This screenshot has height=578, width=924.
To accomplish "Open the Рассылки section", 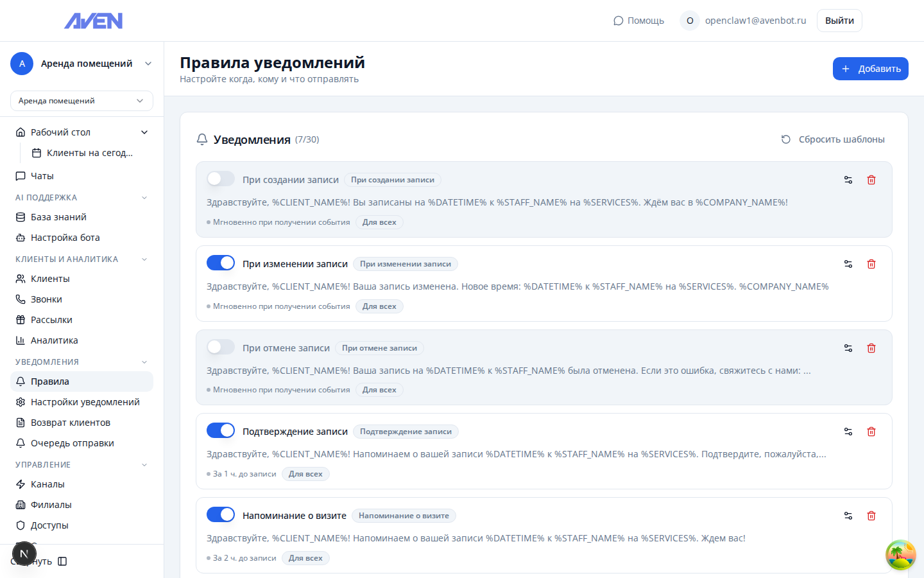I will pyautogui.click(x=53, y=319).
